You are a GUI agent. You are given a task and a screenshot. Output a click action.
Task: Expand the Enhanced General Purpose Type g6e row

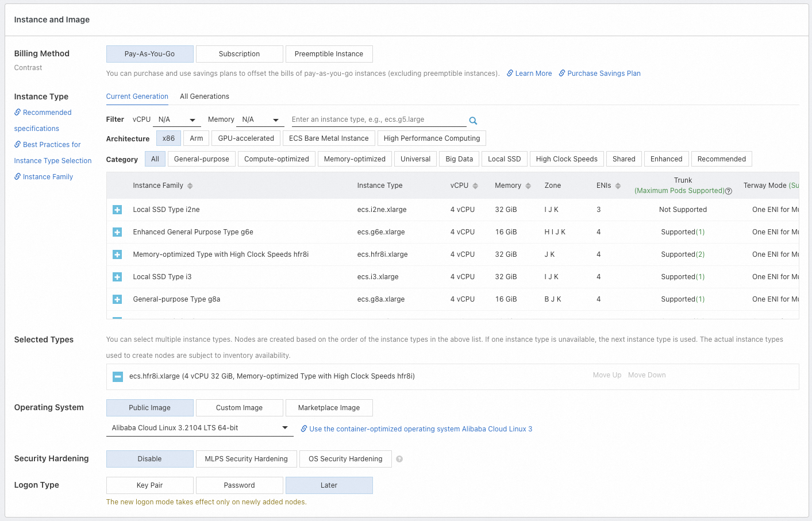pos(117,232)
